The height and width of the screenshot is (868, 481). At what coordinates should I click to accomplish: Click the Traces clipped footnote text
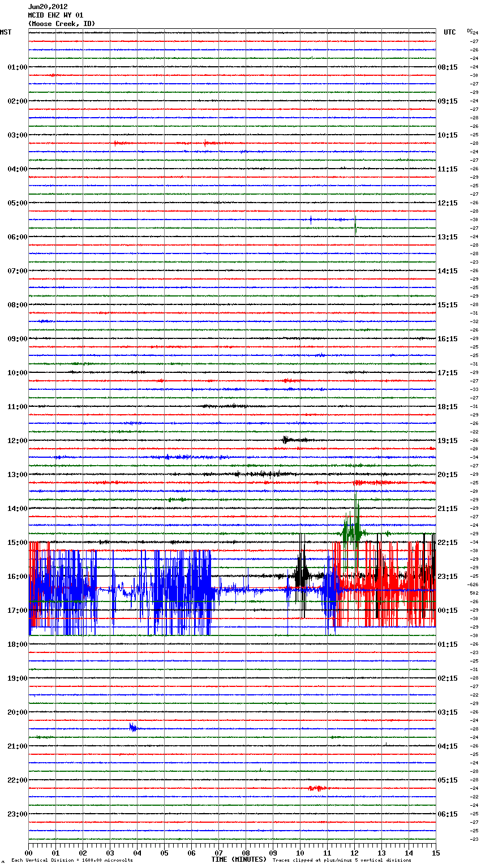pos(342,861)
